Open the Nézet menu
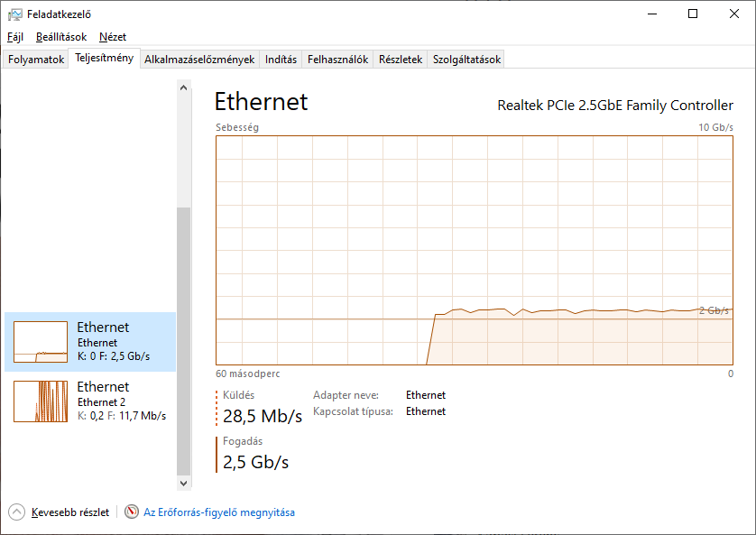The width and height of the screenshot is (756, 535). tap(113, 37)
